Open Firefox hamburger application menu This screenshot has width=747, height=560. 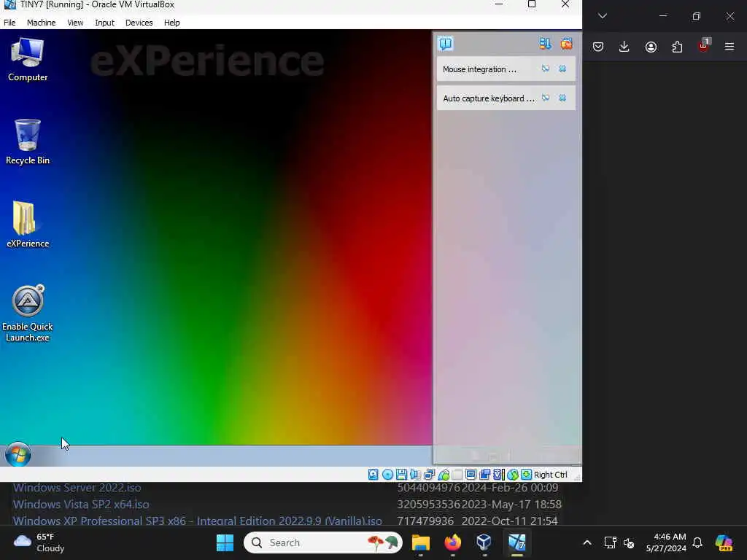(x=729, y=47)
